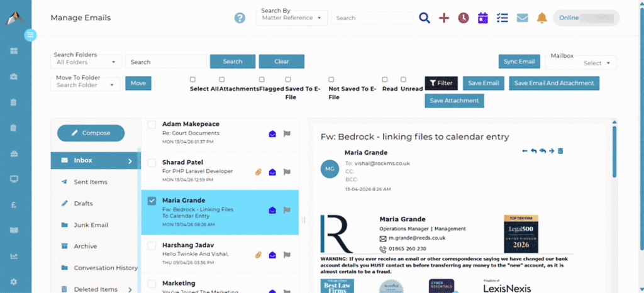Check the Adam Makepeace email checkbox

click(152, 124)
